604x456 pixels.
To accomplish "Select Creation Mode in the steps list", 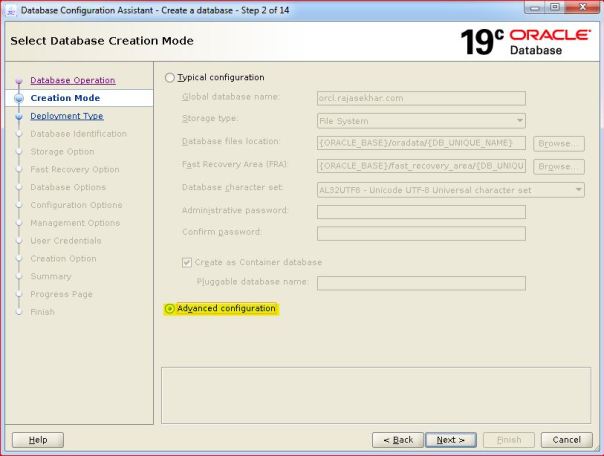I will pyautogui.click(x=65, y=98).
